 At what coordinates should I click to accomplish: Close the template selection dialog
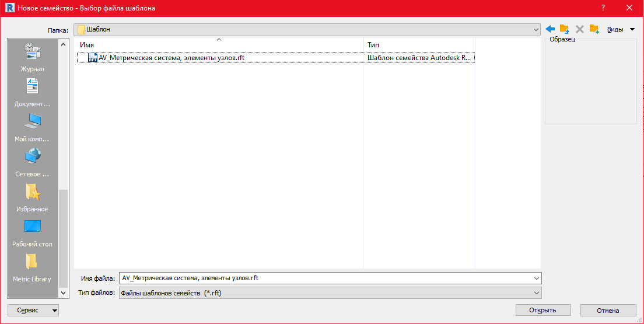pos(629,8)
